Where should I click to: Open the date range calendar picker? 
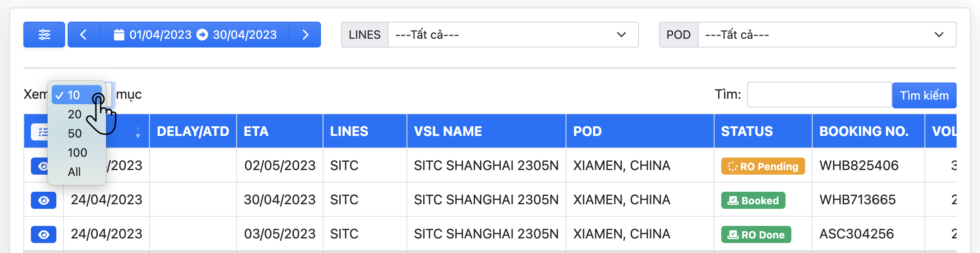tap(195, 35)
